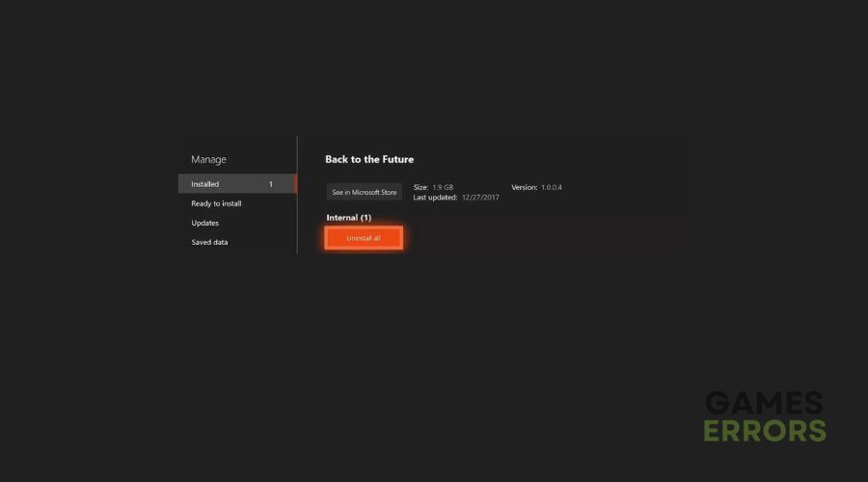Click the Last updated 12/27/2017 text
The image size is (868, 482).
point(456,198)
